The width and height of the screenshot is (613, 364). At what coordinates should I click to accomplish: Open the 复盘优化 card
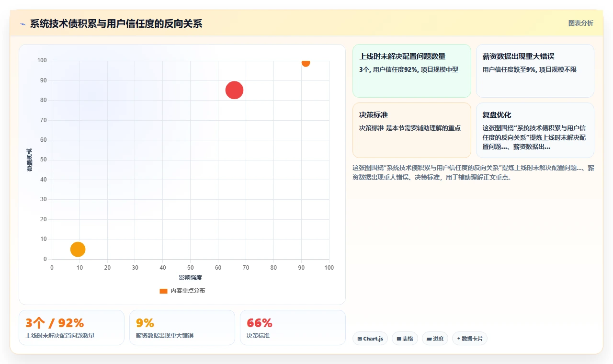click(x=535, y=130)
